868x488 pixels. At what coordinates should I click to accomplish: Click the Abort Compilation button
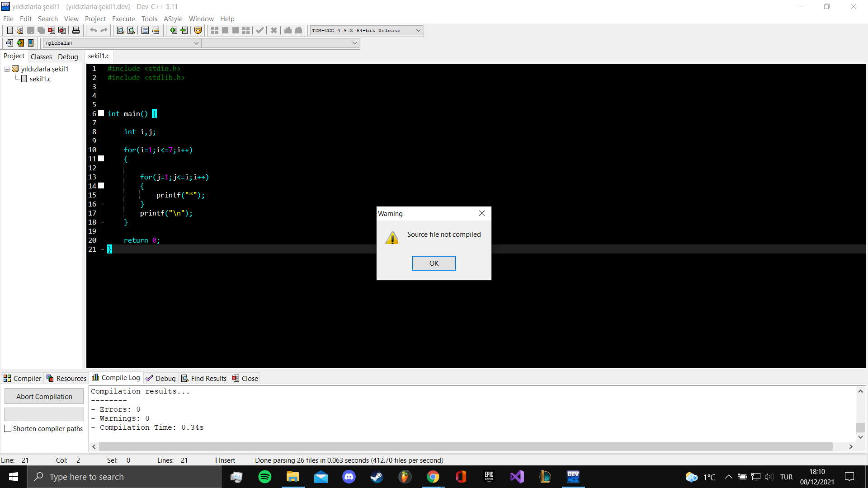[x=44, y=396]
